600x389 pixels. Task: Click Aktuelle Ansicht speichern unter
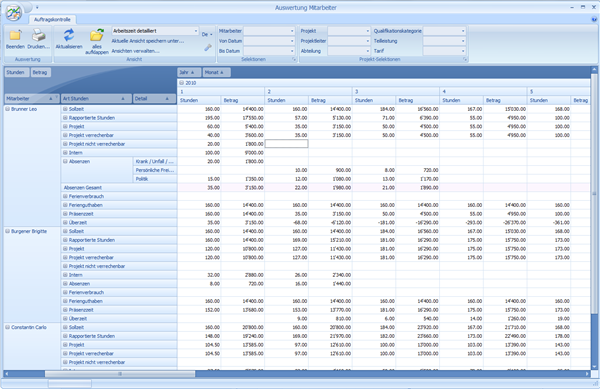148,41
